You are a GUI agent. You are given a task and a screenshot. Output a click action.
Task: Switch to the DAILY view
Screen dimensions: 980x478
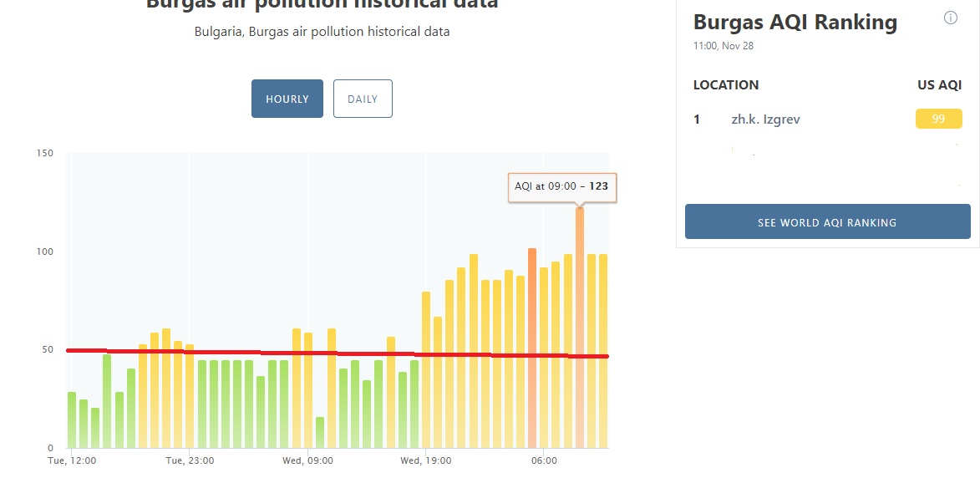(x=363, y=99)
